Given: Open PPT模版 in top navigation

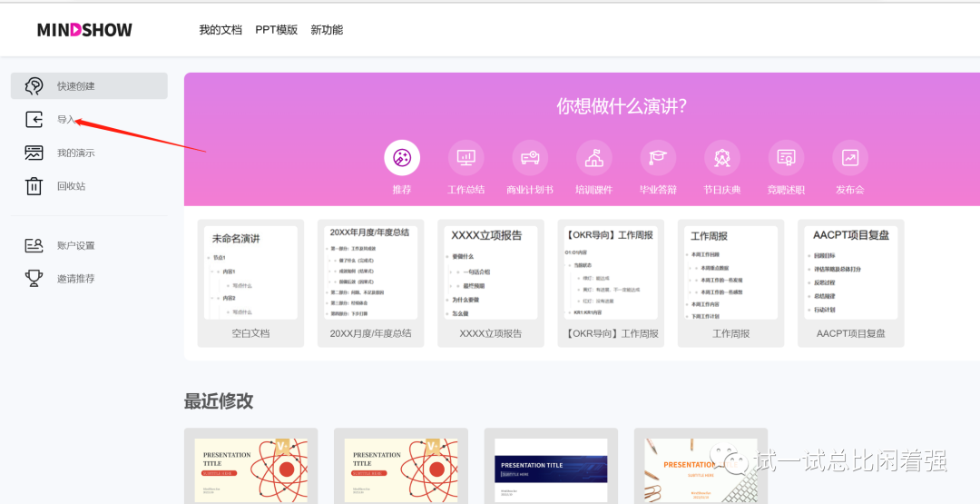Looking at the screenshot, I should click(276, 30).
